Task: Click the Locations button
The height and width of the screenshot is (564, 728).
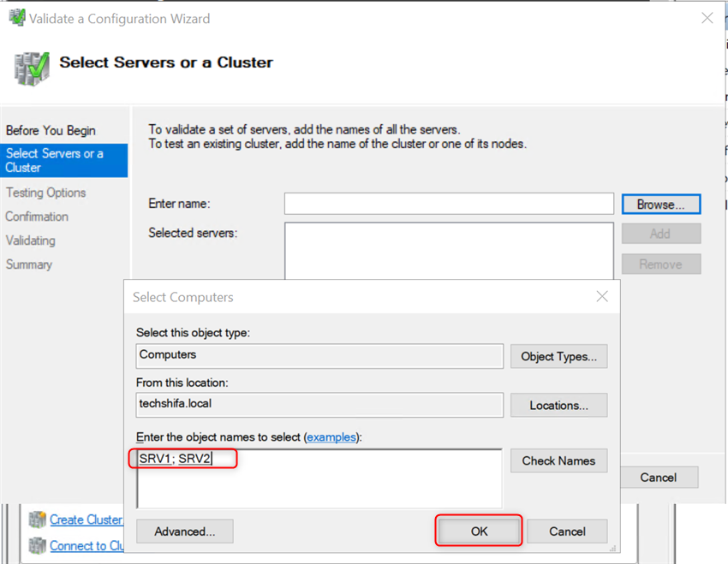Action: (558, 405)
